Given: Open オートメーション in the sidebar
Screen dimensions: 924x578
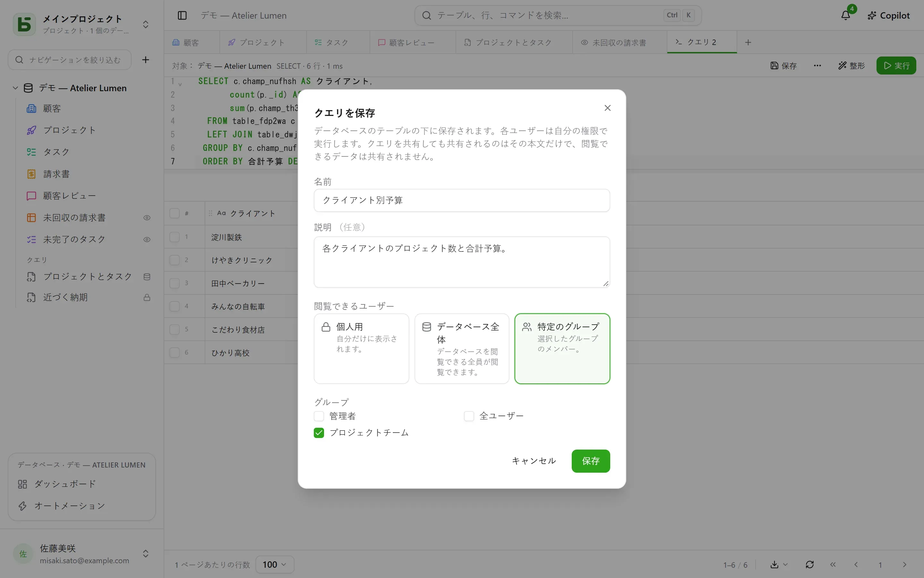Looking at the screenshot, I should coord(82,506).
